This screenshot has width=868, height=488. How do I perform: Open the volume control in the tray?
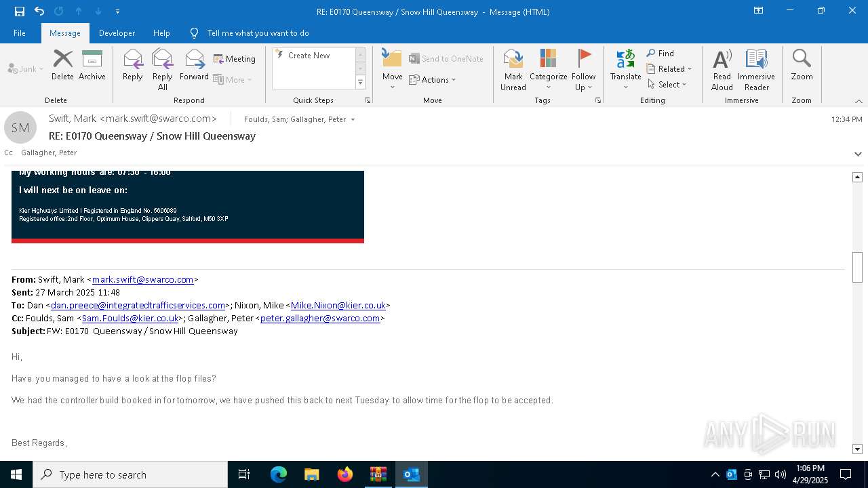coord(781,474)
